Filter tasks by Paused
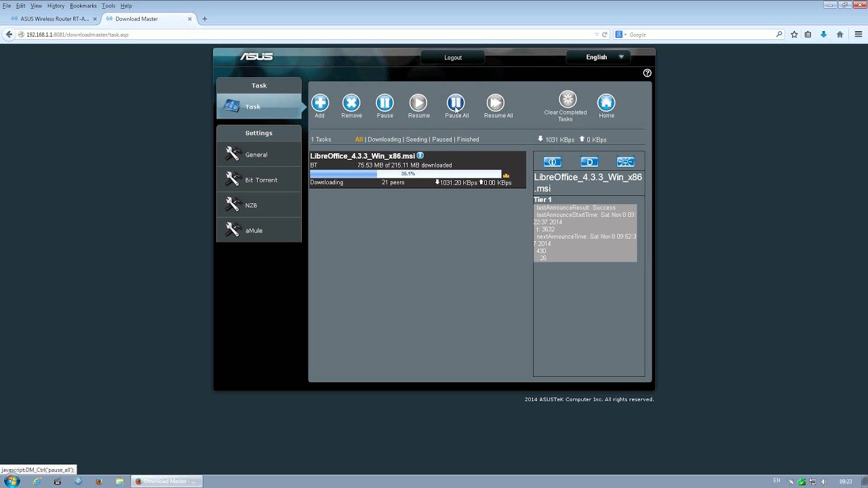Image resolution: width=868 pixels, height=488 pixels. (x=442, y=140)
